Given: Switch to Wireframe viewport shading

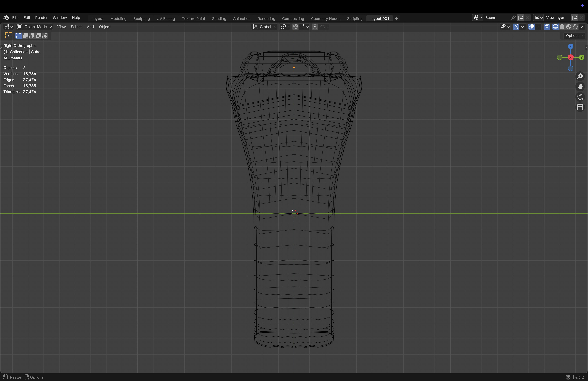Looking at the screenshot, I should point(555,27).
